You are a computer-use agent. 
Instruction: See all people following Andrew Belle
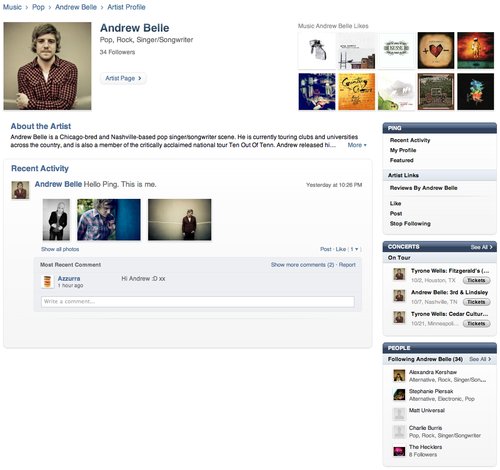pos(480,359)
